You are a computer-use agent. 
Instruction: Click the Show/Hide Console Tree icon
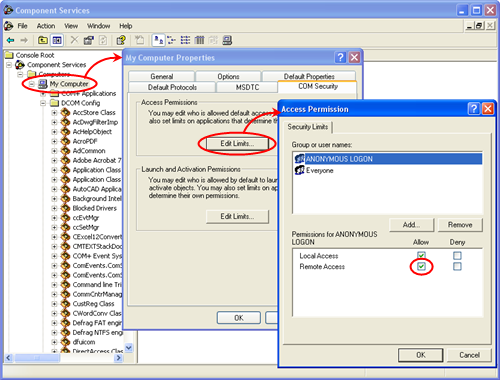point(57,40)
